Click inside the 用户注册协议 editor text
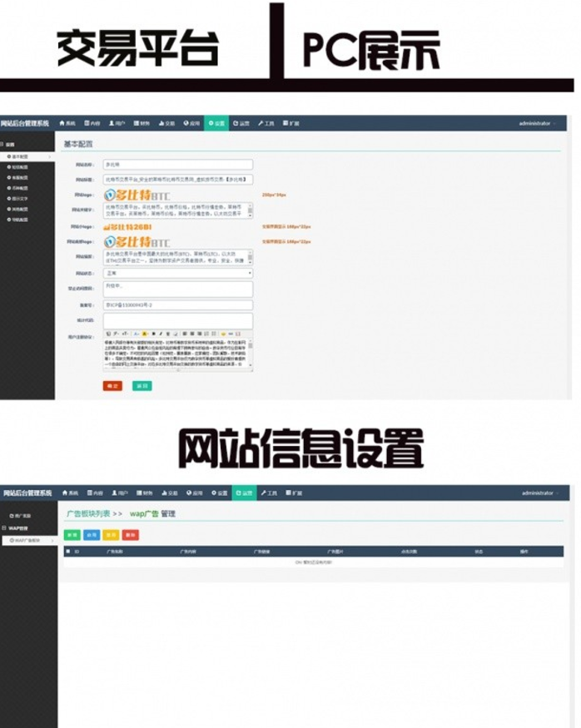The width and height of the screenshot is (581, 728). click(176, 354)
